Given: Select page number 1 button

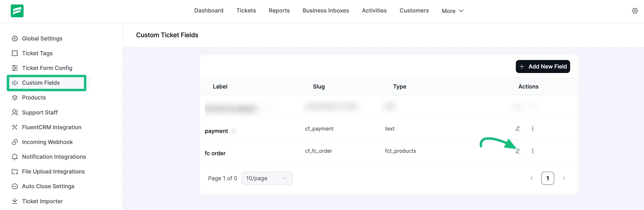Looking at the screenshot, I should point(547,178).
